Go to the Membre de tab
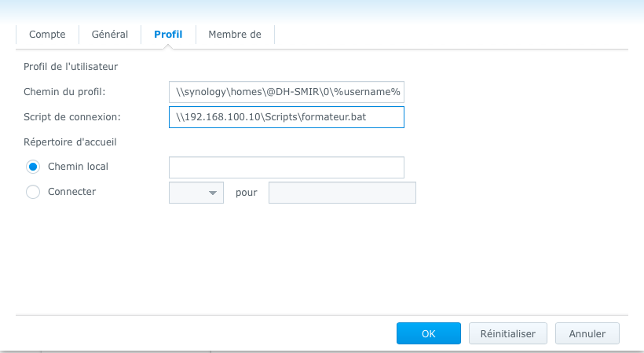This screenshot has height=353, width=644. pos(235,35)
